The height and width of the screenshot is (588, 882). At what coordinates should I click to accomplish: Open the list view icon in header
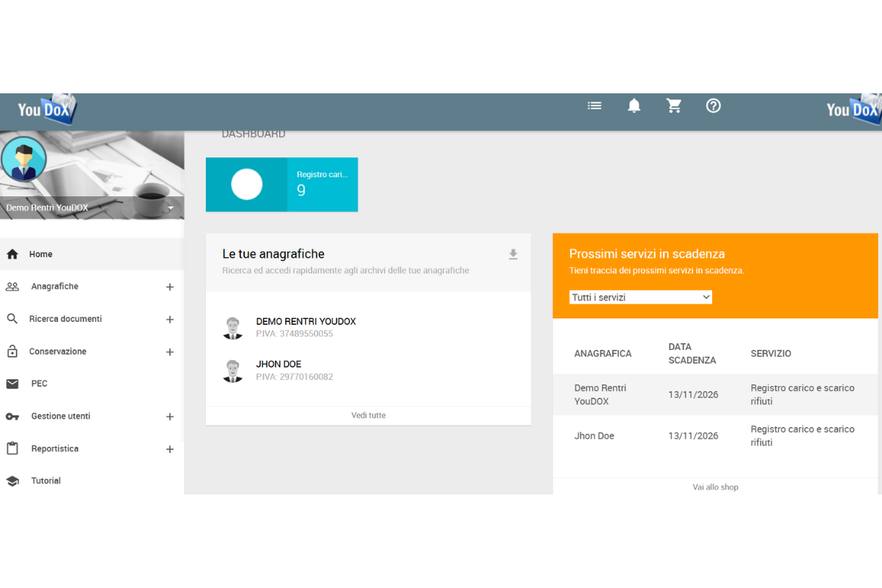(595, 106)
